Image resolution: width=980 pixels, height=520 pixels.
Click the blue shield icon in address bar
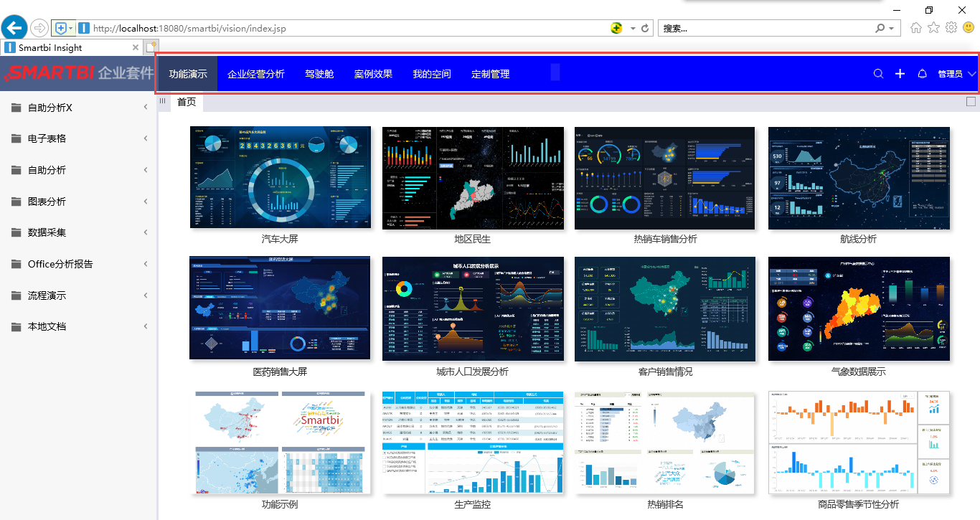61,28
